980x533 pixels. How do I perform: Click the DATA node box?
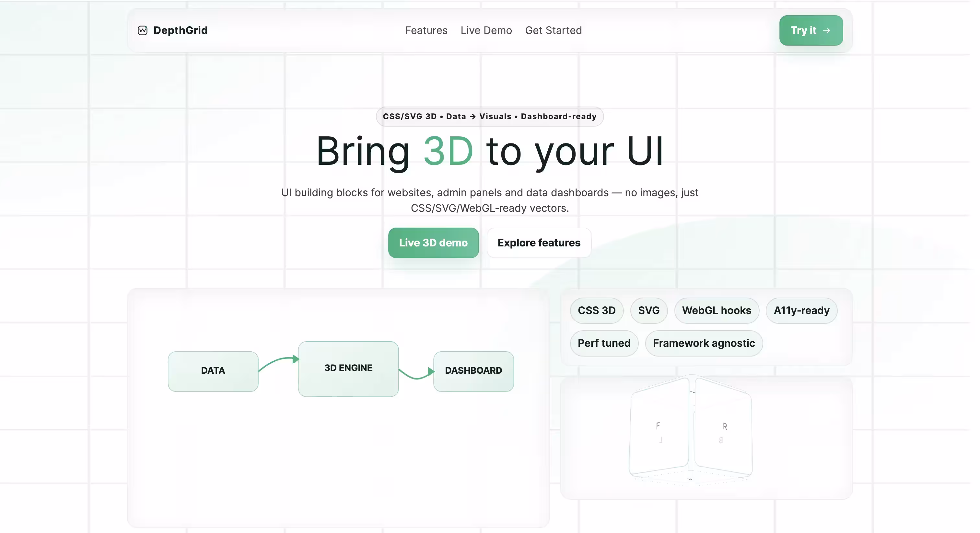click(213, 371)
